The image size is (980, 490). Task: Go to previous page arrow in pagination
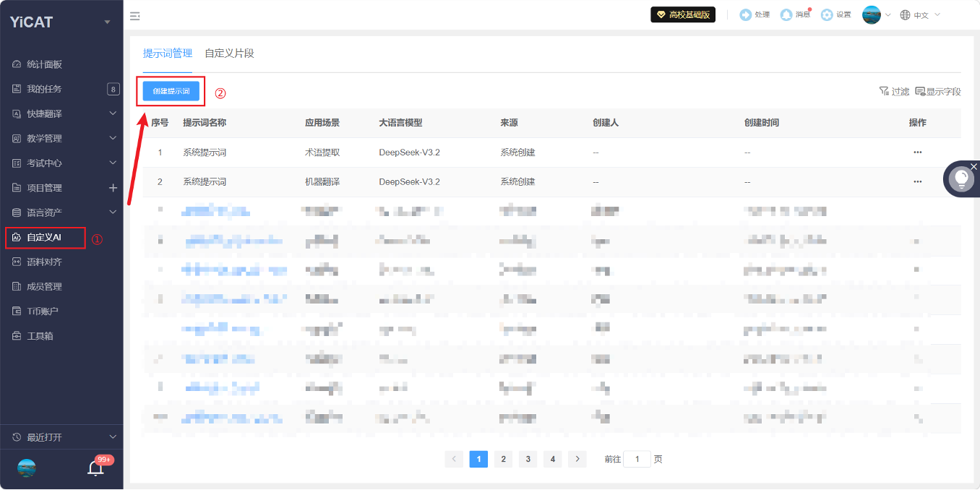pos(454,459)
